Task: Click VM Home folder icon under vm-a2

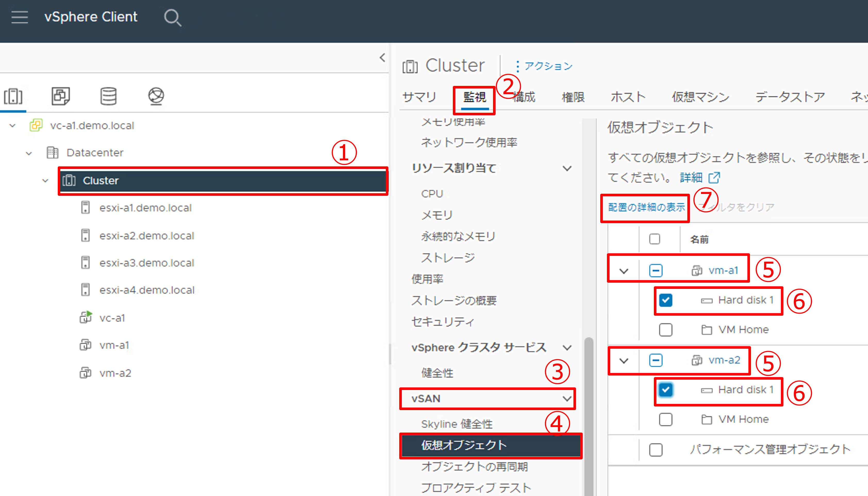Action: [x=707, y=419]
